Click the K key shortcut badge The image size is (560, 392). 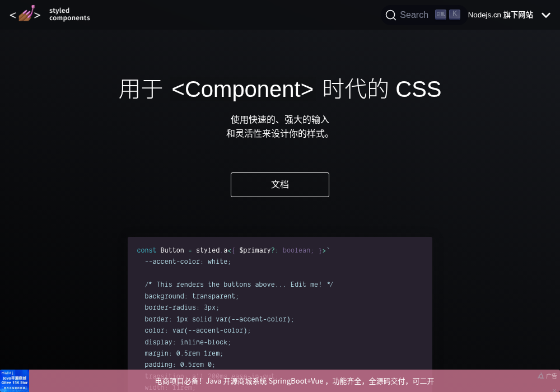[455, 15]
